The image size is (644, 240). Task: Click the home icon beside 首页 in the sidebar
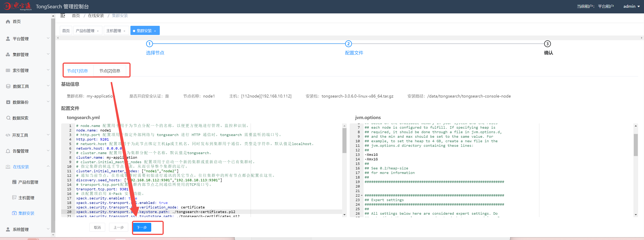(8, 22)
